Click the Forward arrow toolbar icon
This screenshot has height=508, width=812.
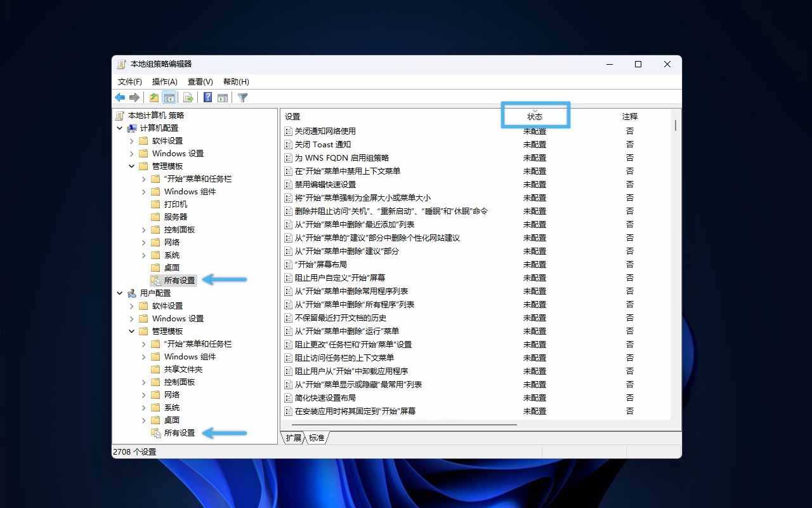tap(134, 98)
